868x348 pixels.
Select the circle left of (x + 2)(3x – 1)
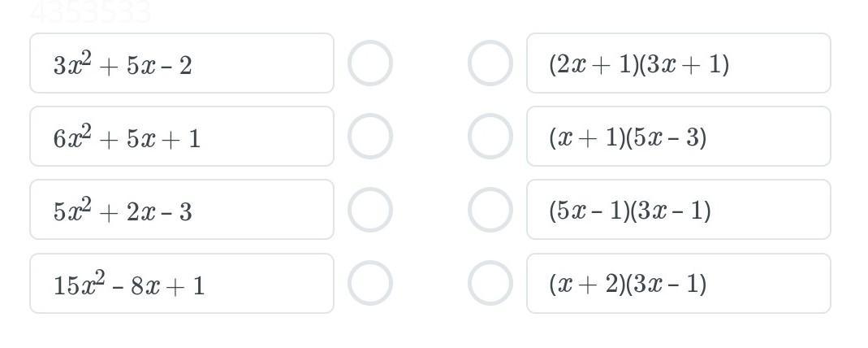point(490,283)
